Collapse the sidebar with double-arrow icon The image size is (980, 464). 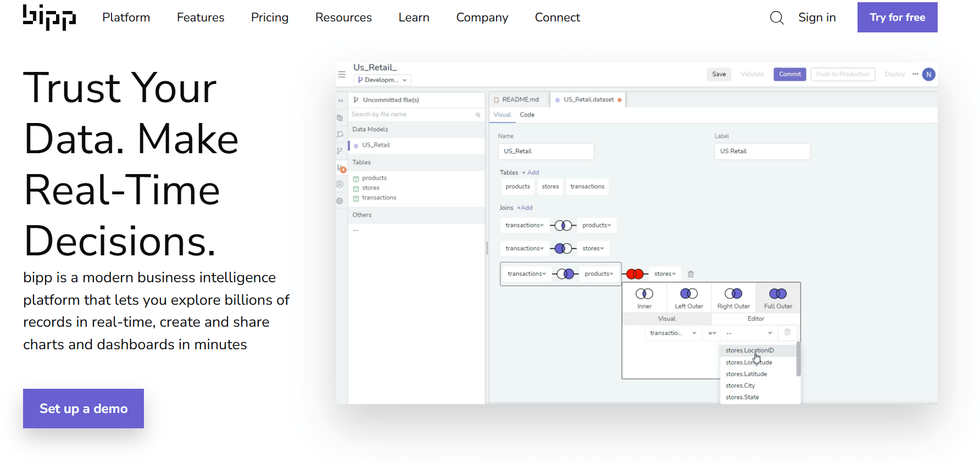[x=341, y=100]
